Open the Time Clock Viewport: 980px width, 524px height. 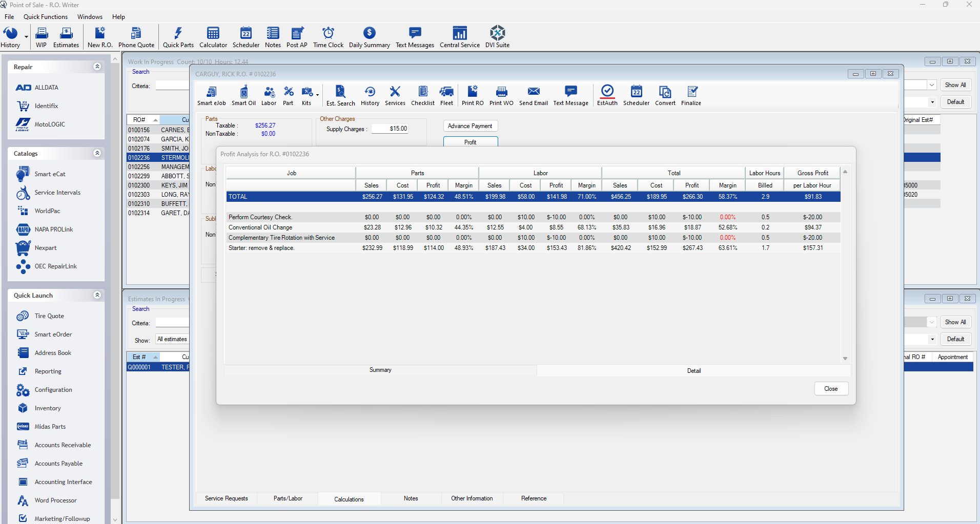(x=328, y=36)
